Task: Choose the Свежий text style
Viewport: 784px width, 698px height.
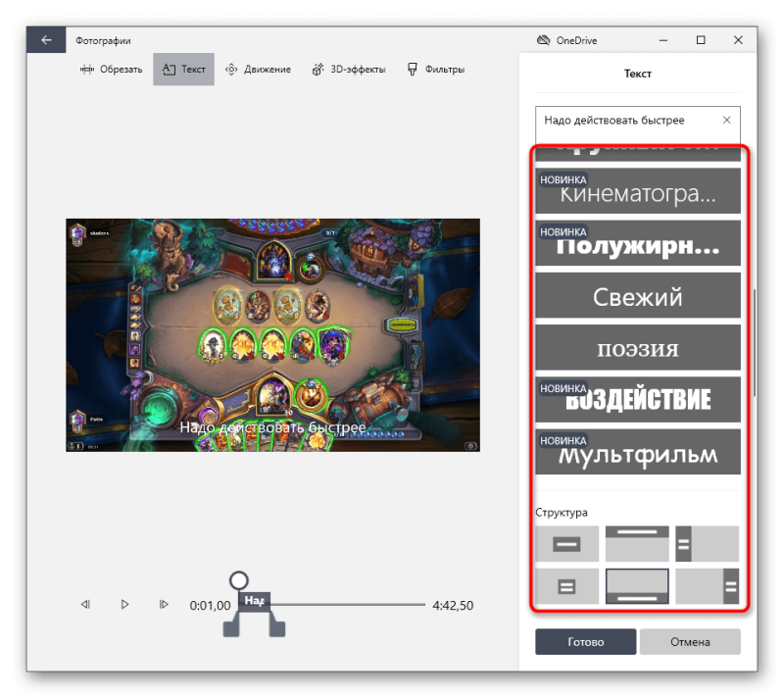Action: click(638, 295)
